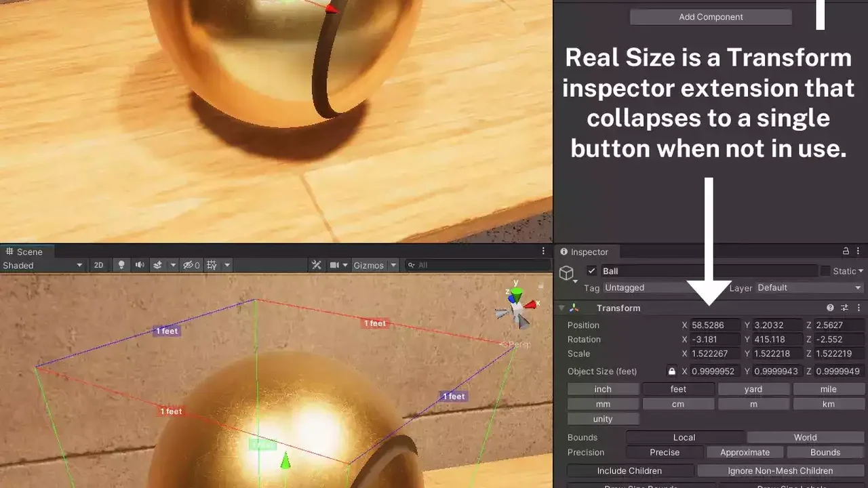Click Object Size X value 0.9999952
The width and height of the screenshot is (868, 488).
[x=715, y=371]
